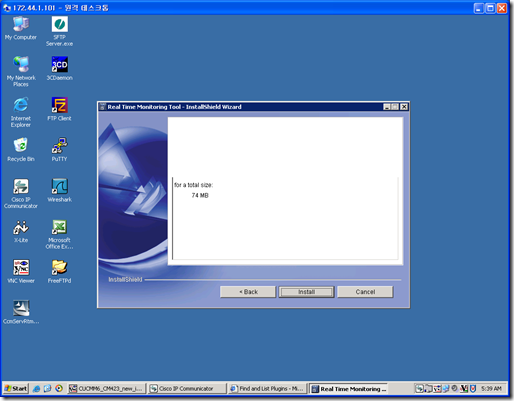The image size is (514, 401).
Task: Switch to Real Time Monitoring taskbar button
Action: 349,389
